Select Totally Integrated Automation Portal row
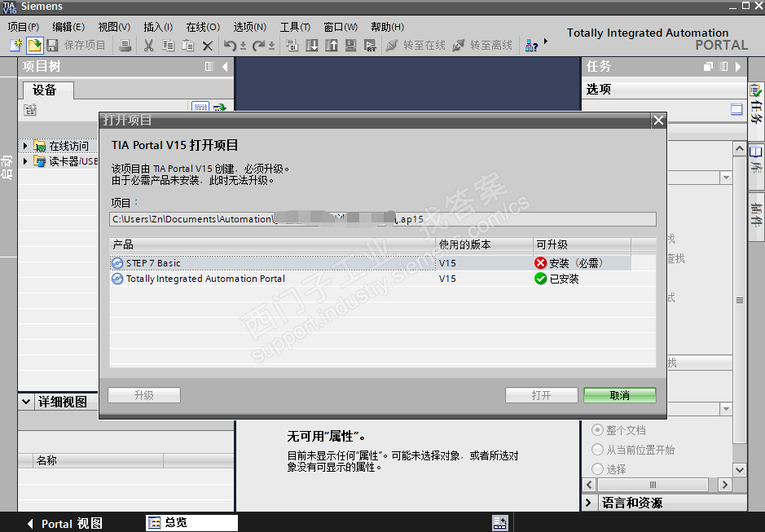Image resolution: width=765 pixels, height=532 pixels. coord(371,279)
